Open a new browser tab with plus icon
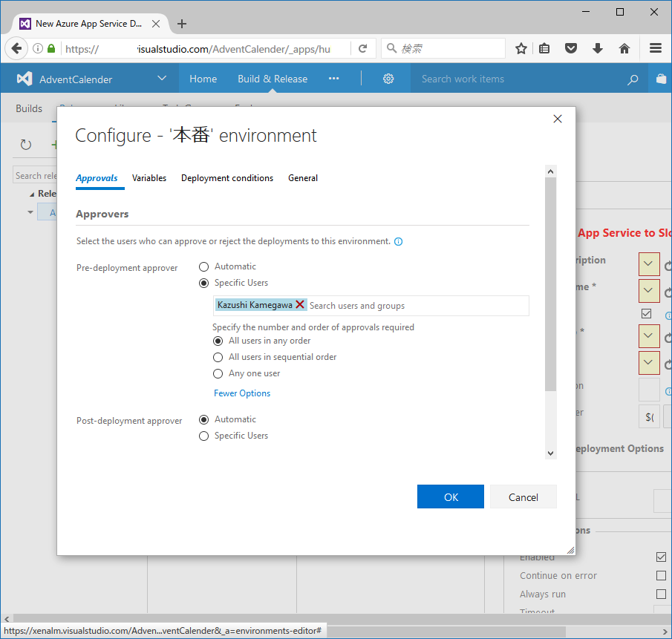 [182, 24]
